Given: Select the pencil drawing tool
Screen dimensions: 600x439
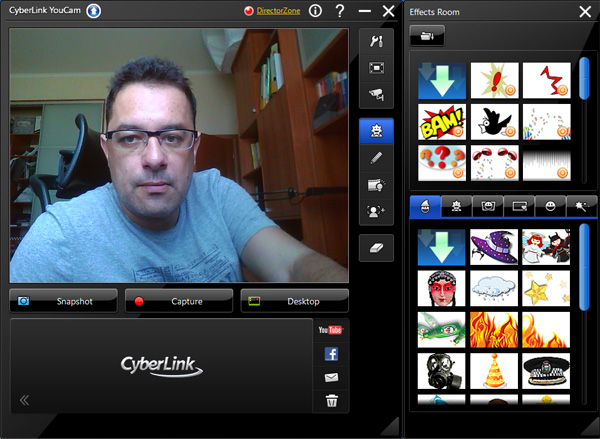Looking at the screenshot, I should coord(376,158).
